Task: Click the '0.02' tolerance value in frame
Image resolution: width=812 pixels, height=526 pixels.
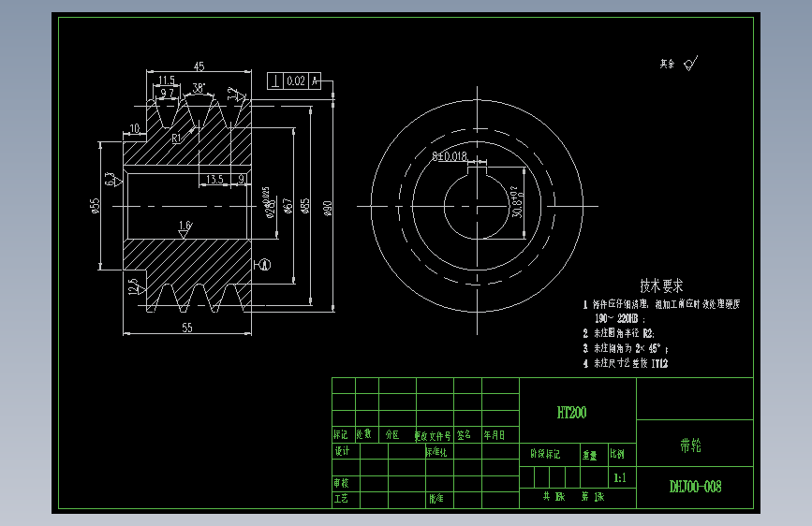Action: [x=296, y=80]
